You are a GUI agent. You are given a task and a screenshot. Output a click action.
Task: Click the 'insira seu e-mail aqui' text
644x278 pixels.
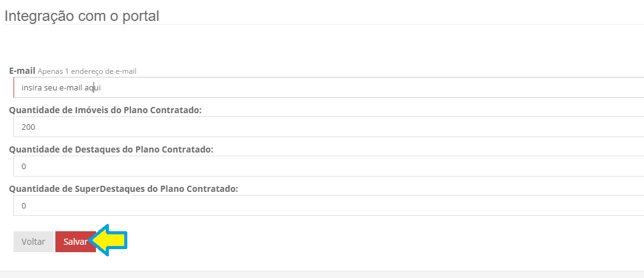pyautogui.click(x=58, y=88)
